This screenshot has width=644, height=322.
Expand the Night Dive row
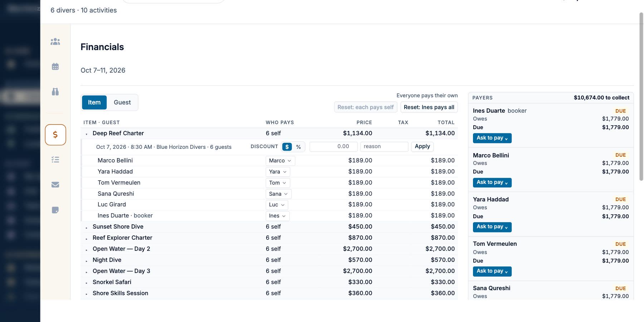click(x=87, y=260)
